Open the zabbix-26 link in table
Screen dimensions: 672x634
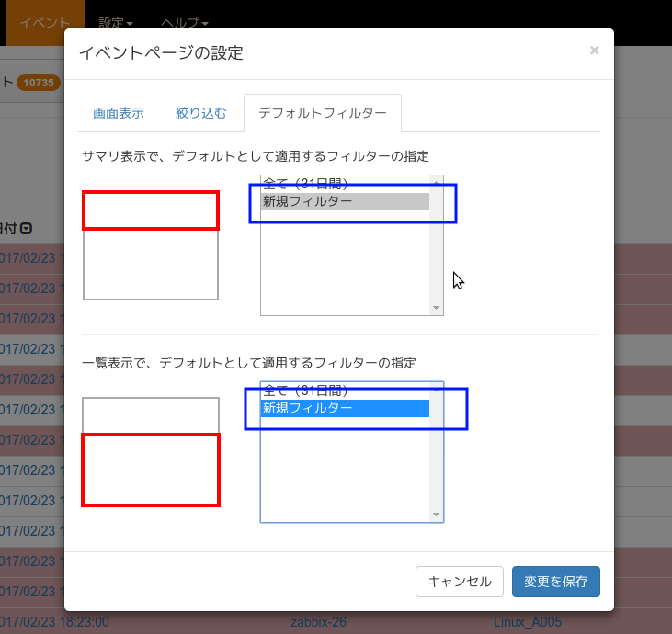tap(318, 622)
